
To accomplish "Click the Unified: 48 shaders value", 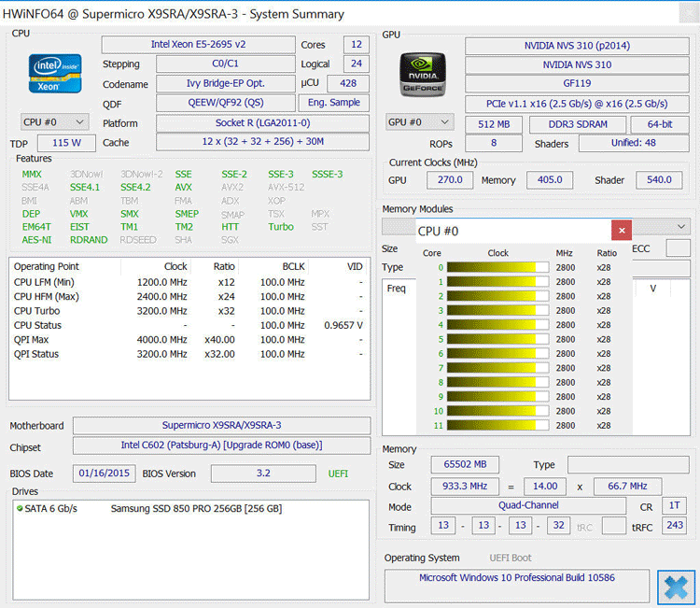I will 634,144.
